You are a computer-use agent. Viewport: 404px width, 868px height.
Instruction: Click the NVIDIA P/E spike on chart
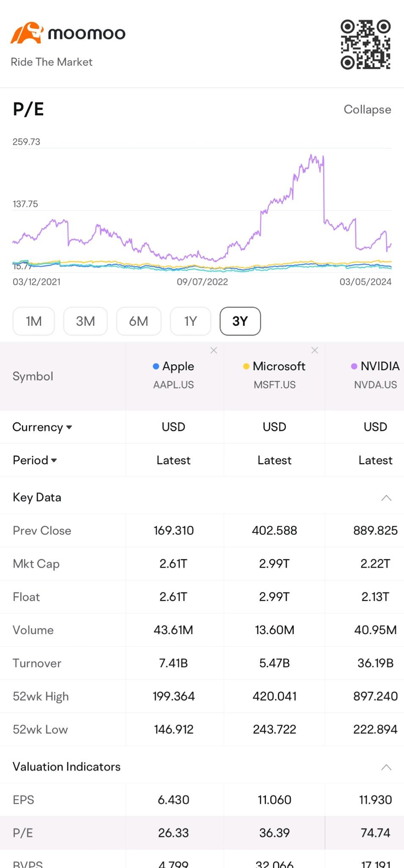[x=314, y=161]
